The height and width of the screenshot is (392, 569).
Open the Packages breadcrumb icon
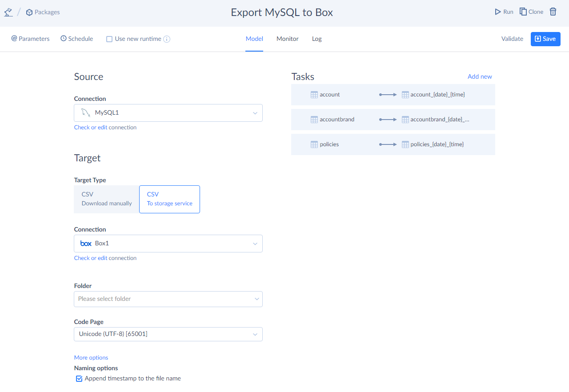[x=29, y=12]
